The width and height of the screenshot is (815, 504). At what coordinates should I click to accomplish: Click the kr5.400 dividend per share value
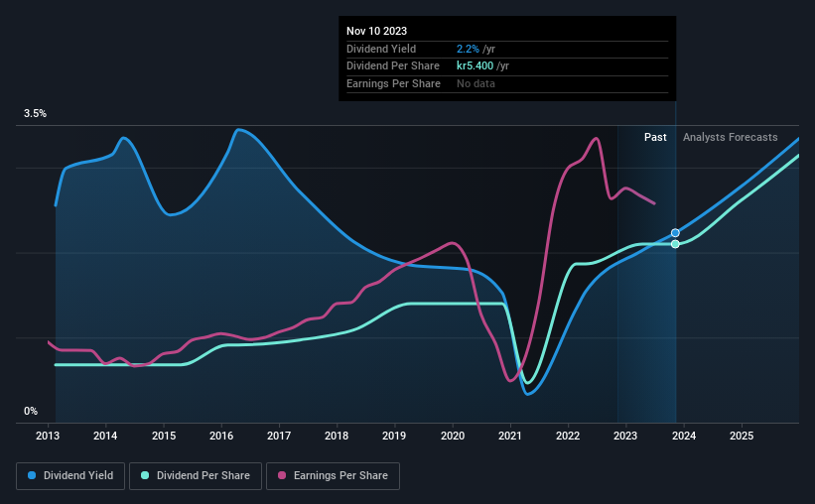tap(475, 66)
